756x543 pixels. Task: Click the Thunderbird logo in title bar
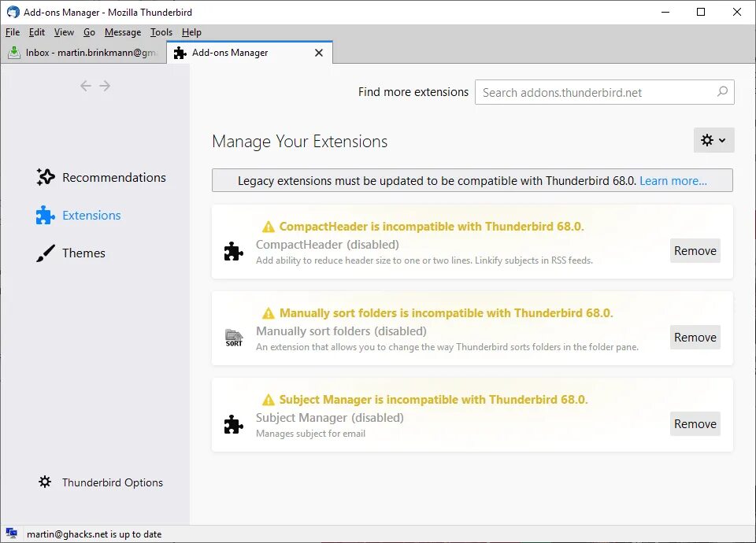(x=13, y=12)
